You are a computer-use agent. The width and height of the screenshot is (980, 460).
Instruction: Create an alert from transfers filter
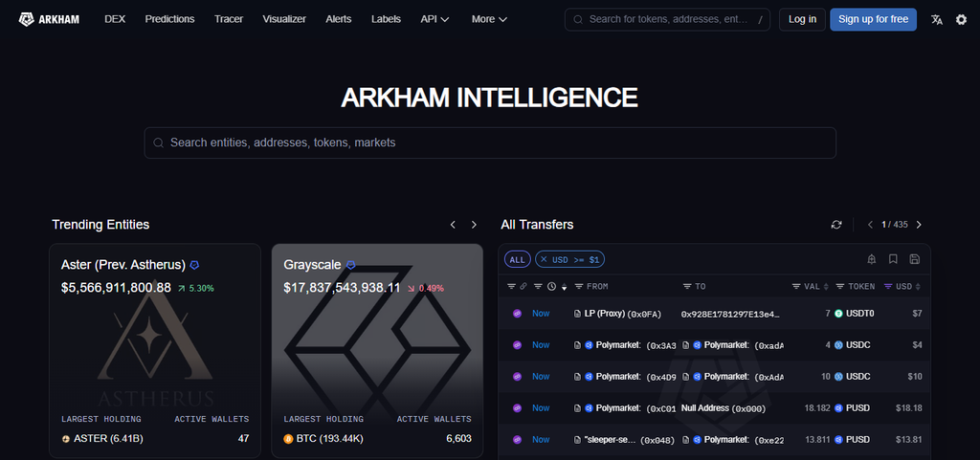(872, 259)
